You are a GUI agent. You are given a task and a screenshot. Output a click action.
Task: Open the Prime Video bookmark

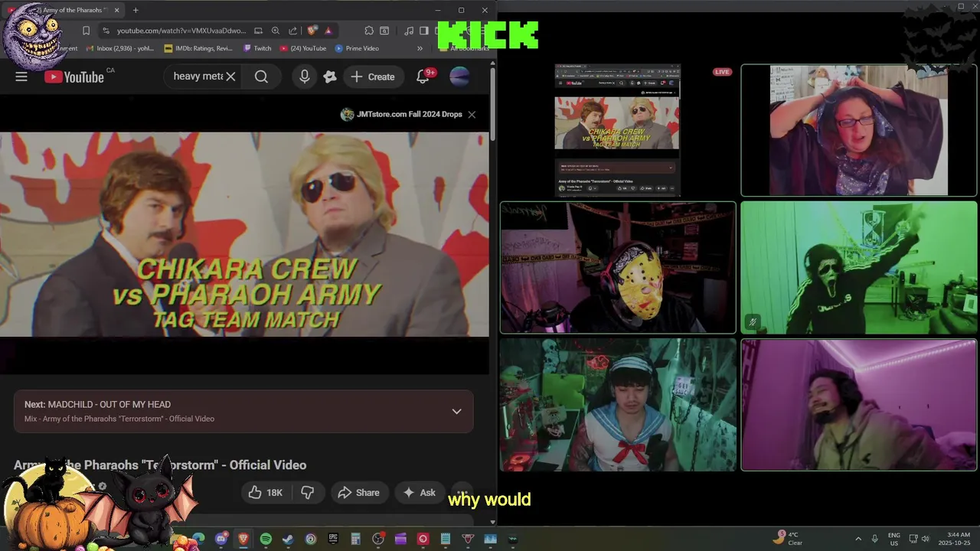pos(357,48)
